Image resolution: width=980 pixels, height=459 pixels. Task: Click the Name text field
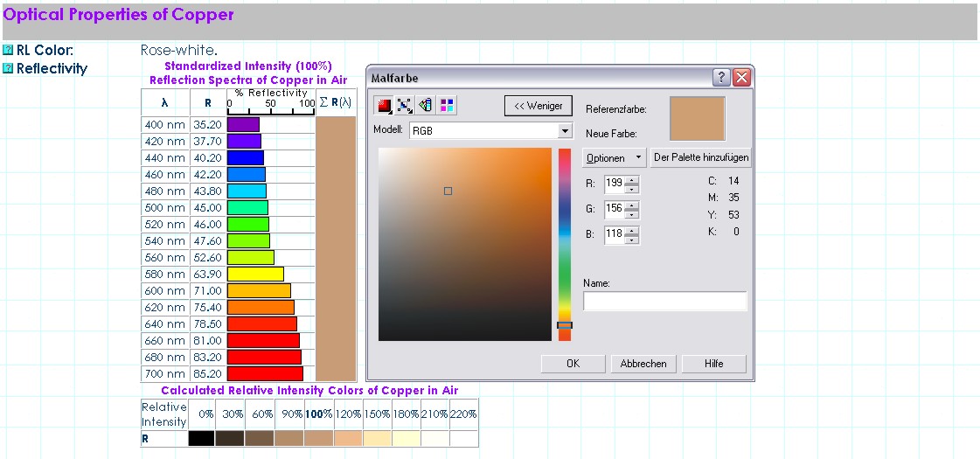664,302
